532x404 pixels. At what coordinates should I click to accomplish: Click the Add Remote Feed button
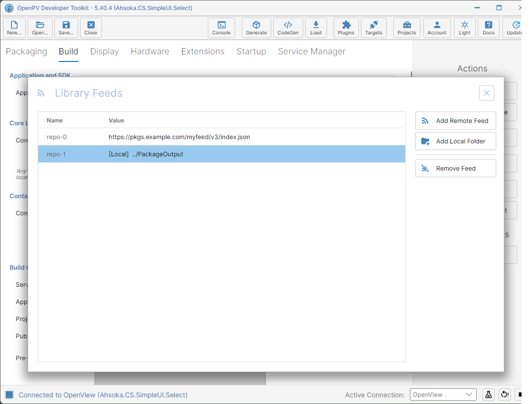click(x=456, y=121)
